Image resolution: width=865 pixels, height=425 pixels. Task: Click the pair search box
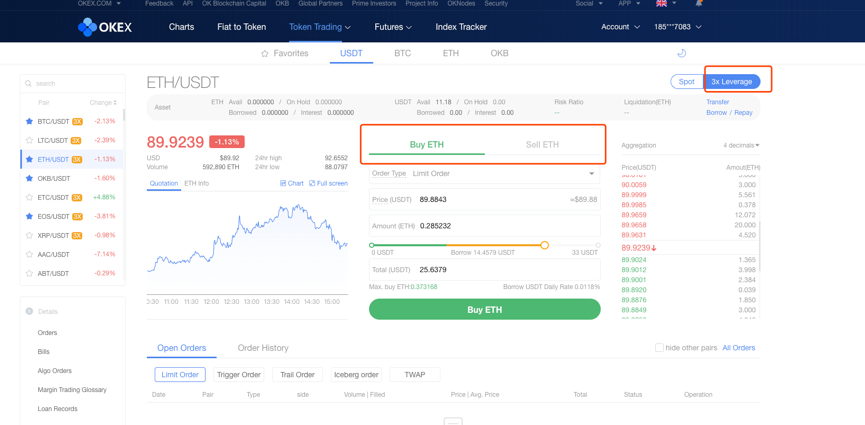point(73,83)
